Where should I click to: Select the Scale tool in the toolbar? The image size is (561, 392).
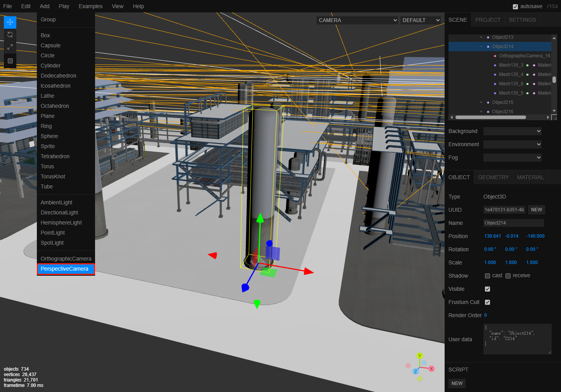[10, 47]
